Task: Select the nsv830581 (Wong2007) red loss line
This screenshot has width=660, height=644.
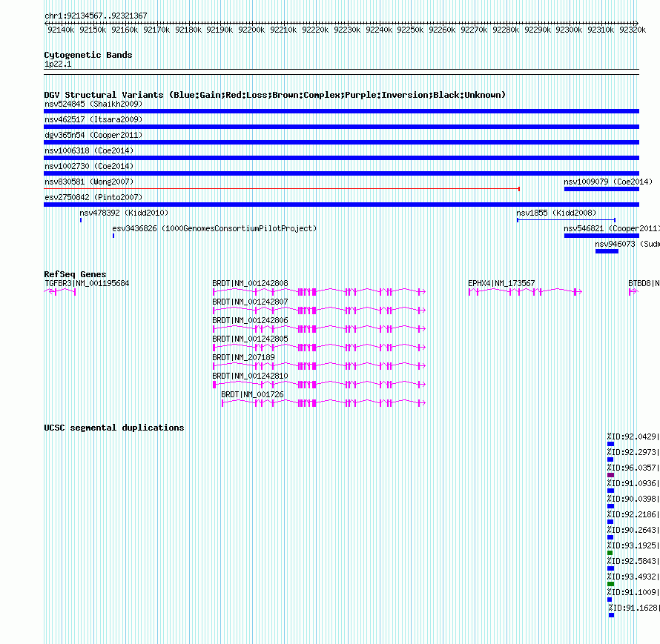Action: pyautogui.click(x=282, y=189)
